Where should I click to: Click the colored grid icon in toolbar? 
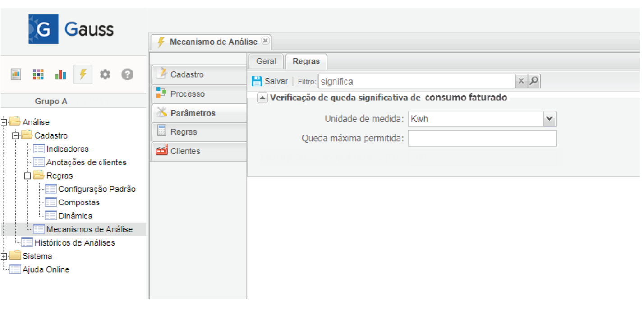38,74
